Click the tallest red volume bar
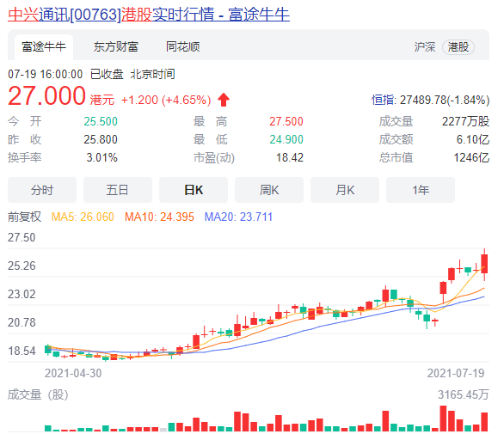This screenshot has width=504, height=440. point(443,419)
